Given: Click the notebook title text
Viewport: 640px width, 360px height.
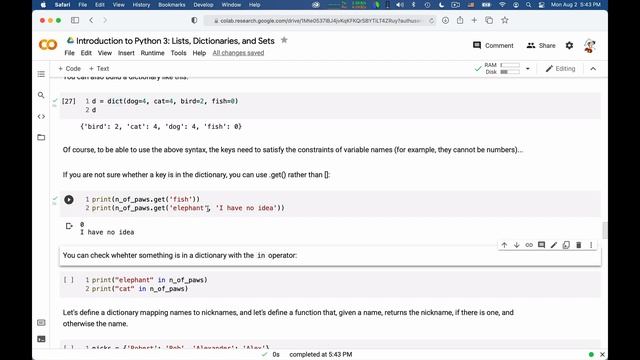Looking at the screenshot, I should [175, 41].
